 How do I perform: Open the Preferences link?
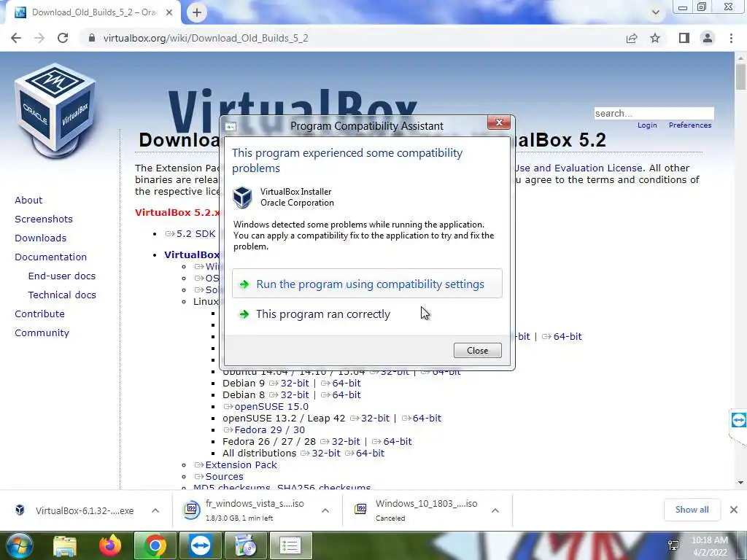[690, 125]
